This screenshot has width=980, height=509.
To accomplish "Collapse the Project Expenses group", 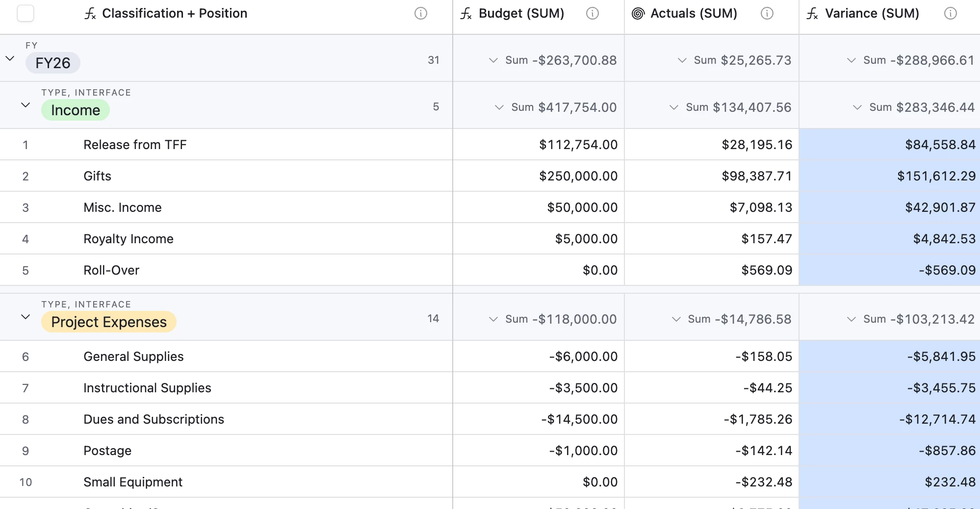I will 26,317.
